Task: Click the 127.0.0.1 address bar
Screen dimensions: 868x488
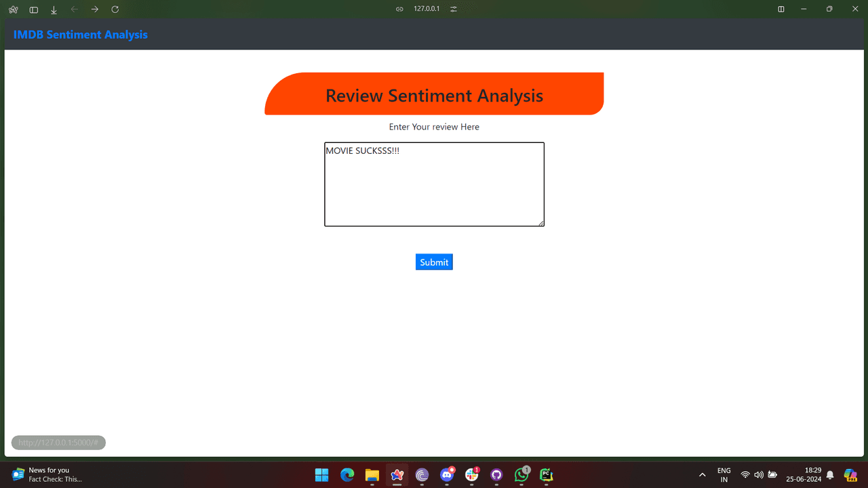Action: [427, 9]
